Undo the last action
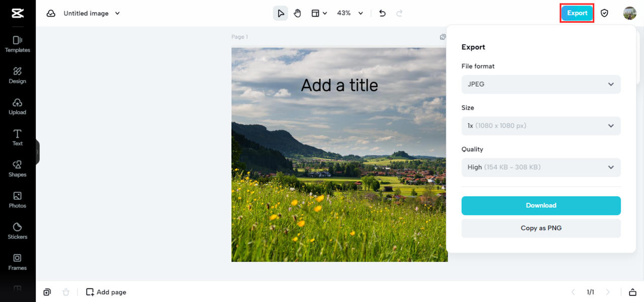Image resolution: width=644 pixels, height=302 pixels. point(382,13)
